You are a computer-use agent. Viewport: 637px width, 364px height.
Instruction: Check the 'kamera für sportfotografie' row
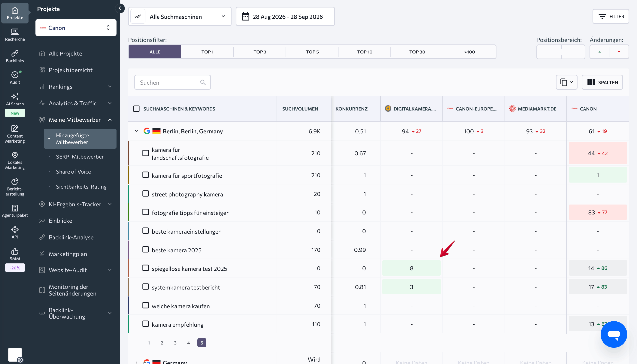[145, 175]
